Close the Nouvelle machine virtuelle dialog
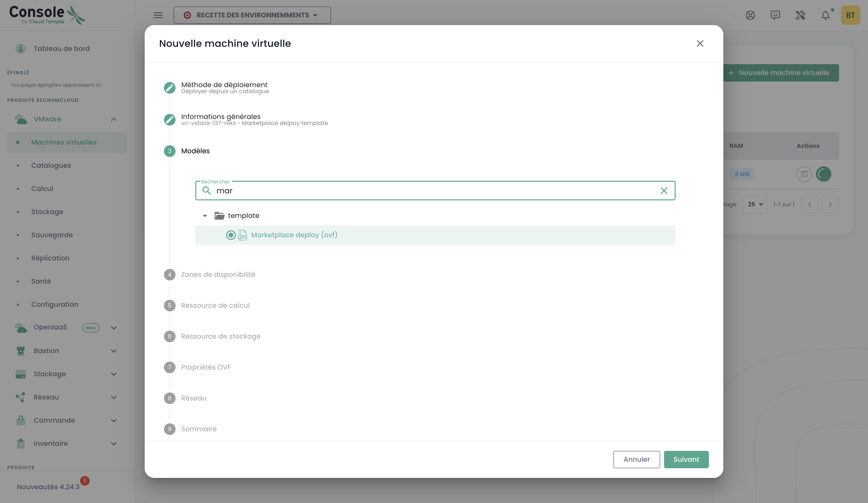This screenshot has height=503, width=868. [x=699, y=43]
